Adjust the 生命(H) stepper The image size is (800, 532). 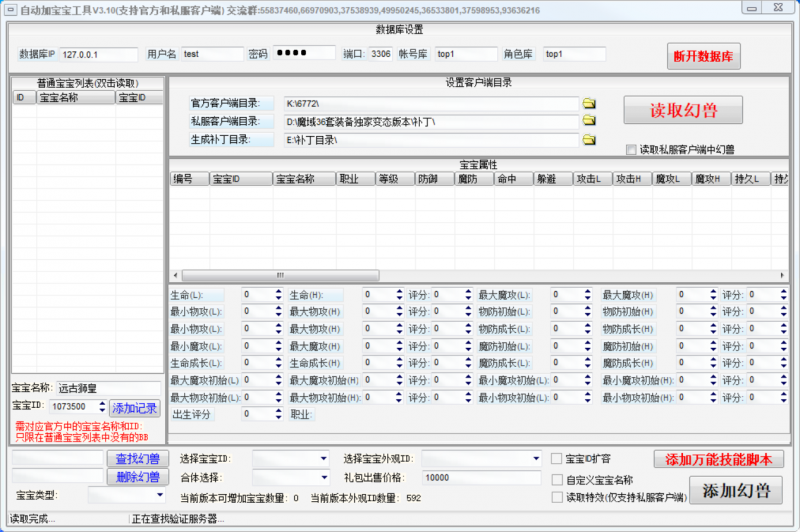click(399, 295)
